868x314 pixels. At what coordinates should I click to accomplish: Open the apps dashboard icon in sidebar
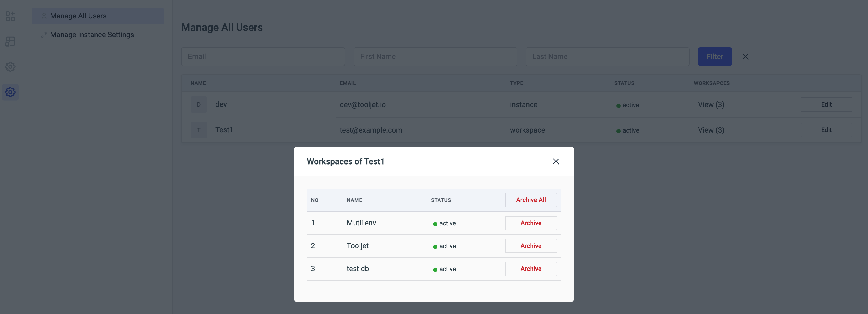pos(10,16)
